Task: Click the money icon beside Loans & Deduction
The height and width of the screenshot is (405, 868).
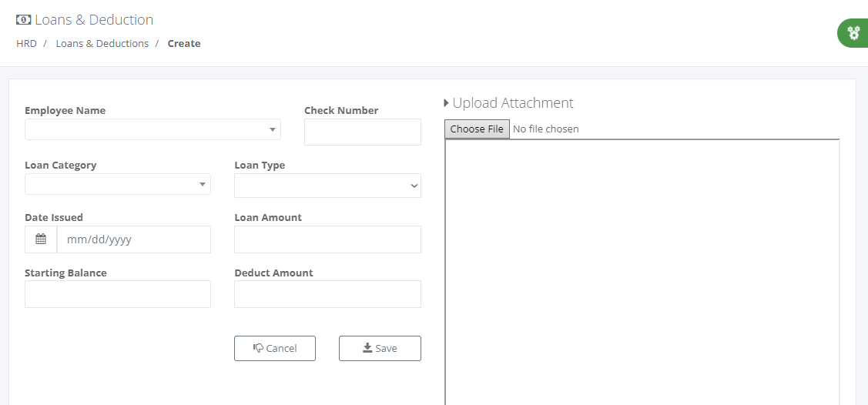Action: tap(24, 20)
